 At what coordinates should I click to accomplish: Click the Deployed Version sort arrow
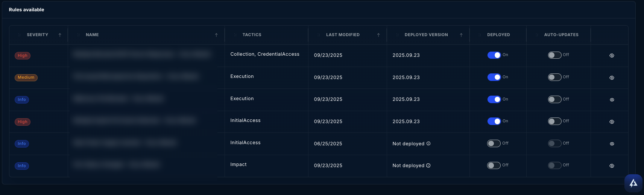pos(461,35)
